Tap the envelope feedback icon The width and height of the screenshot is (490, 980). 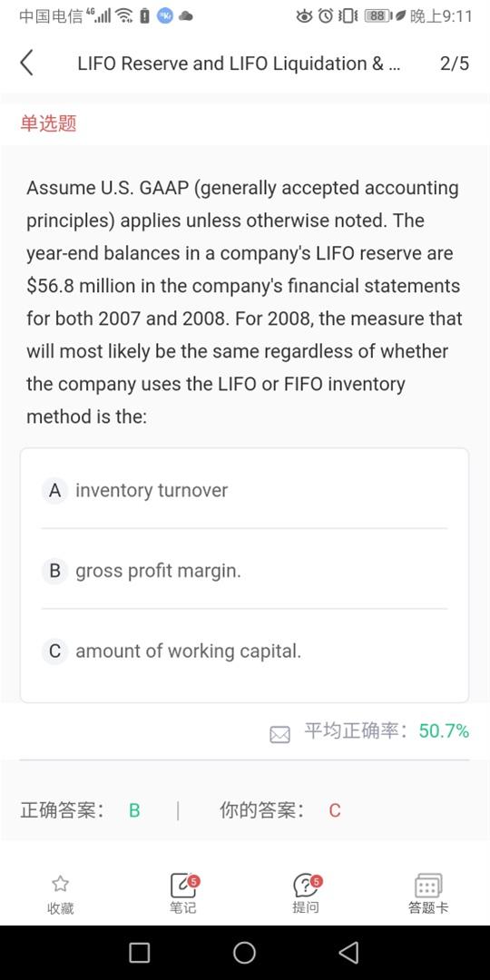point(280,734)
